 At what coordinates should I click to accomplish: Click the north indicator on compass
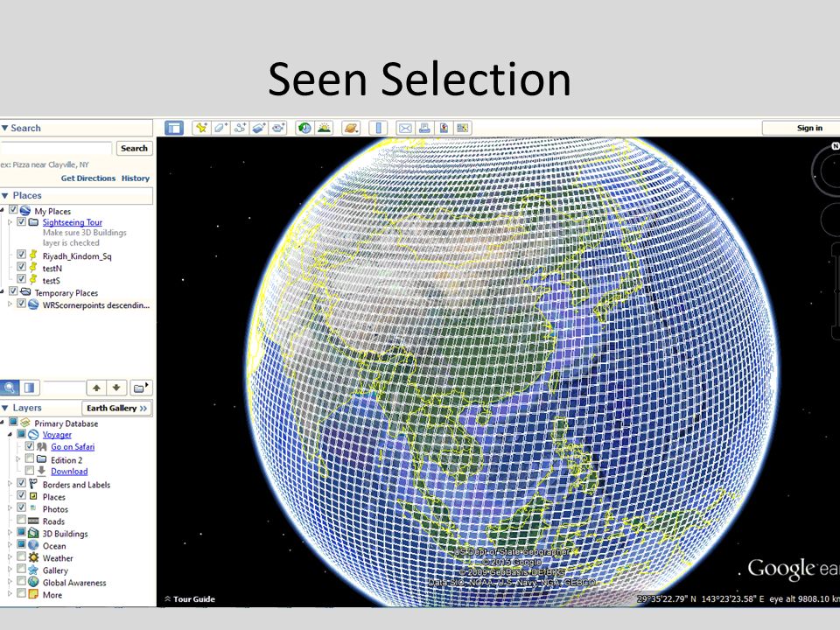click(x=835, y=146)
